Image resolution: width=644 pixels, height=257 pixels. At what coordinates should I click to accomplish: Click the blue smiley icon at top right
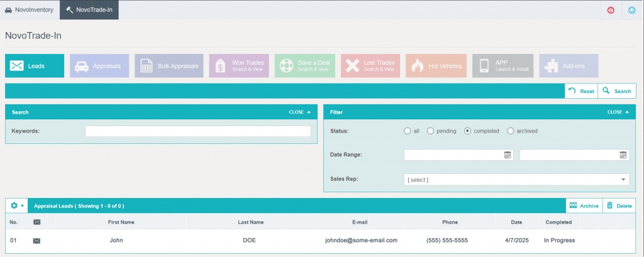coord(631,10)
